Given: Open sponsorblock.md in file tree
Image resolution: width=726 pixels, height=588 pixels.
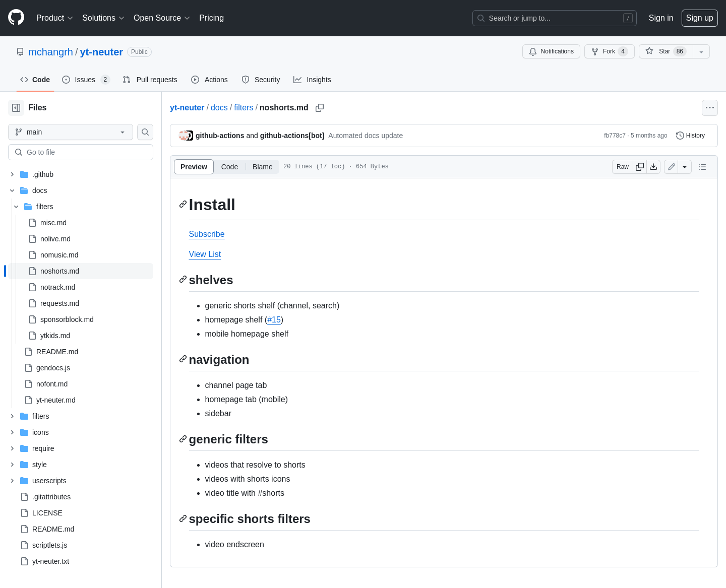Looking at the screenshot, I should click(x=67, y=319).
